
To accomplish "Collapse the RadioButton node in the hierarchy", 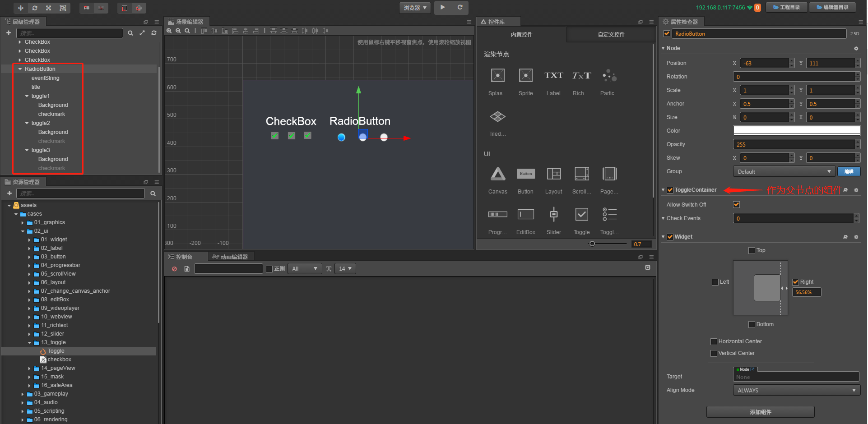I will click(x=20, y=69).
